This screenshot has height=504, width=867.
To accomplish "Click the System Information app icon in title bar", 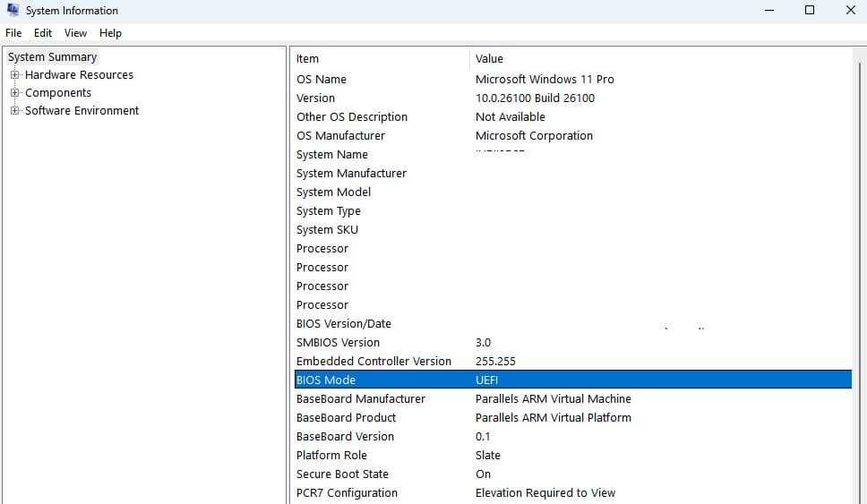I will (13, 11).
